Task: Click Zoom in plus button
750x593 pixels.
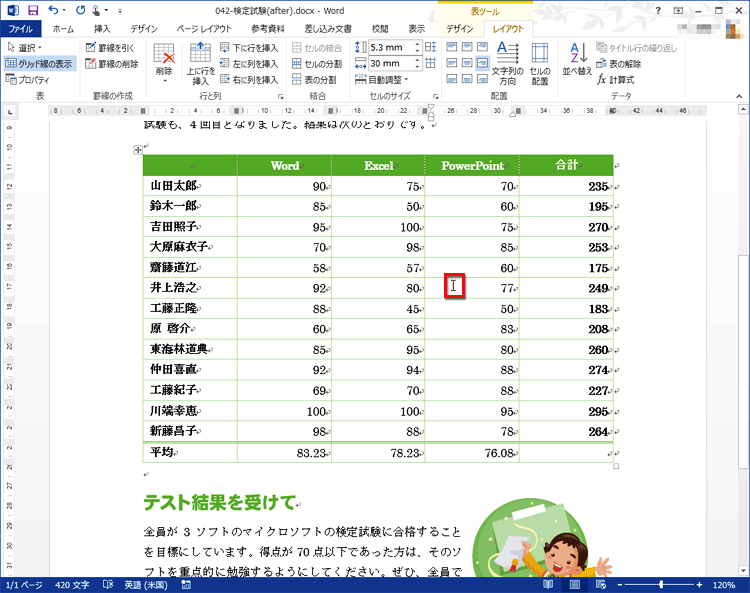Action: coord(699,584)
